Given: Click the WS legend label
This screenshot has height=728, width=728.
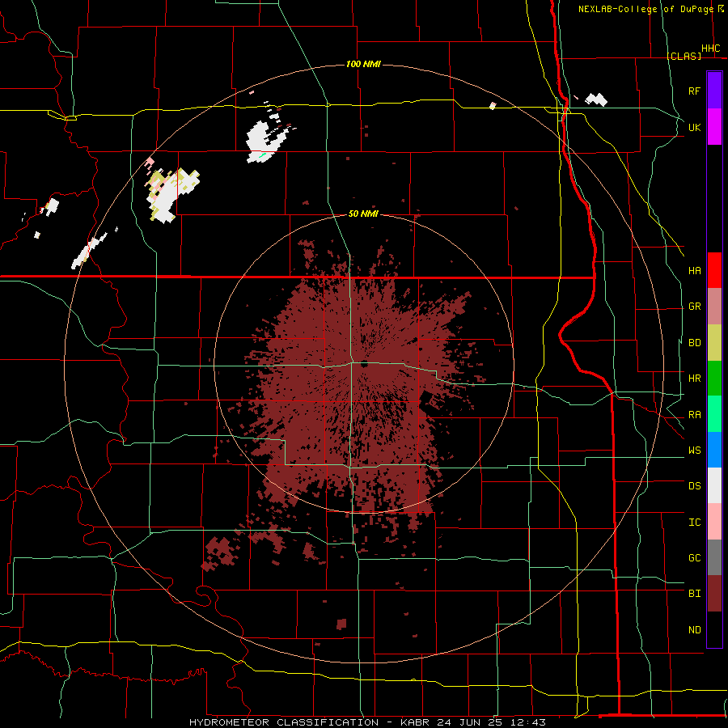Looking at the screenshot, I should tap(694, 451).
